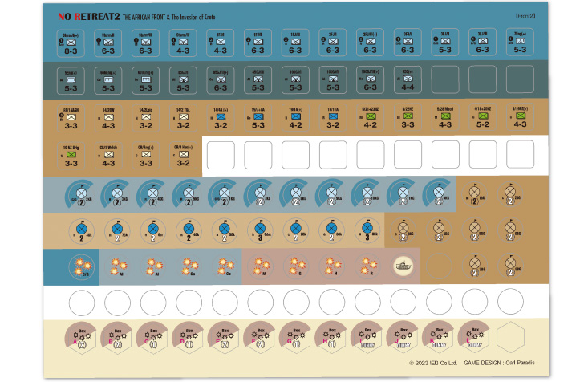This screenshot has width=588, height=382.
Task: Pick the explosion counter labeled G
Action: point(296,266)
